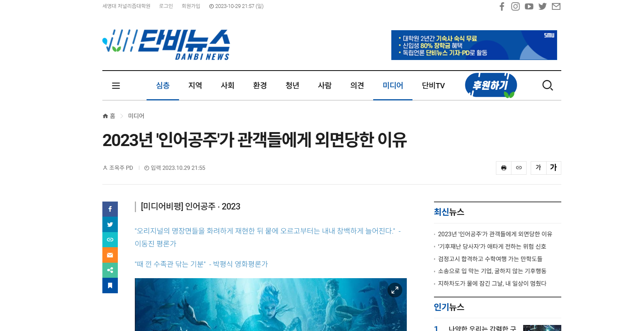This screenshot has width=644, height=331.
Task: Click the orange email share icon
Action: tap(110, 255)
